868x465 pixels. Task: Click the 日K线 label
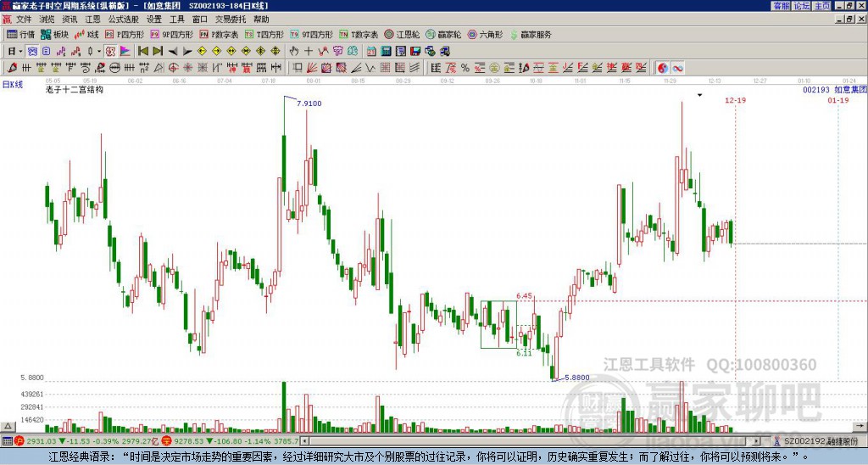click(12, 85)
